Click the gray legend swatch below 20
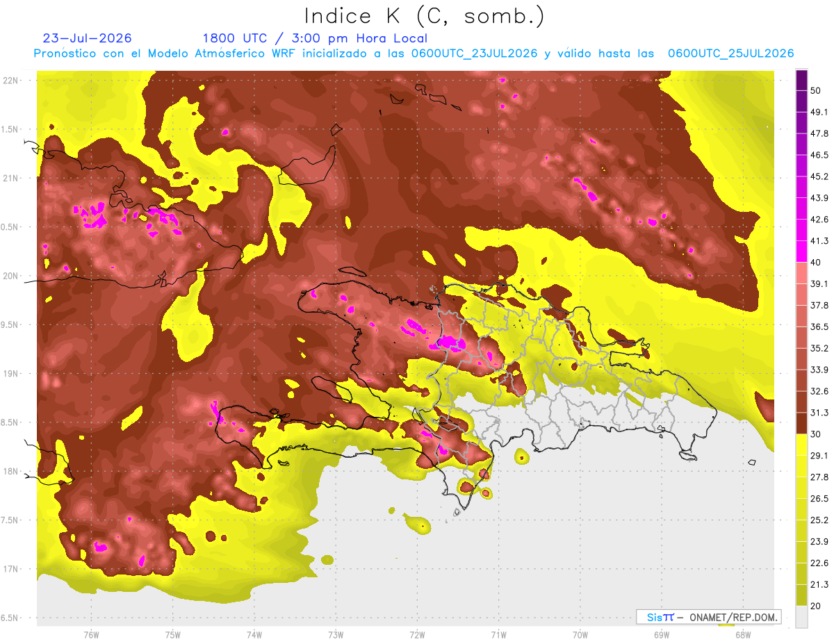Image resolution: width=834 pixels, height=644 pixels. (801, 617)
